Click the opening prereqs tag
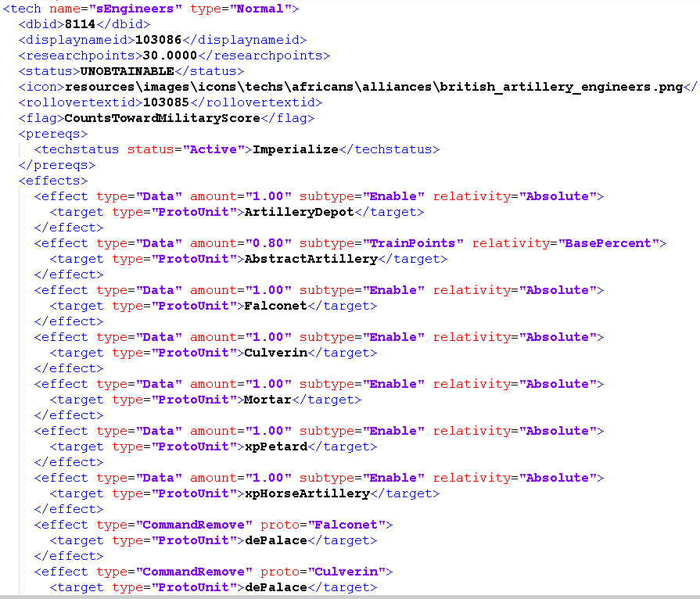The image size is (700, 599). (x=53, y=134)
